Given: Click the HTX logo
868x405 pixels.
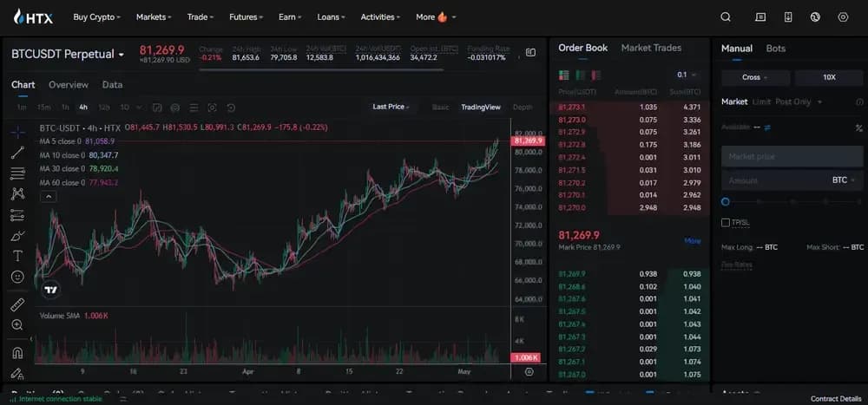Looking at the screenshot, I should (33, 17).
